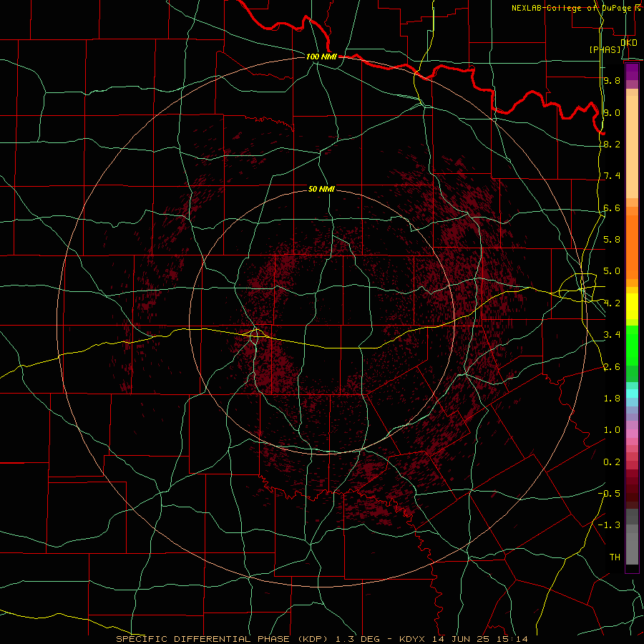
Task: Click the 1.8 value on the scale
Action: click(612, 399)
